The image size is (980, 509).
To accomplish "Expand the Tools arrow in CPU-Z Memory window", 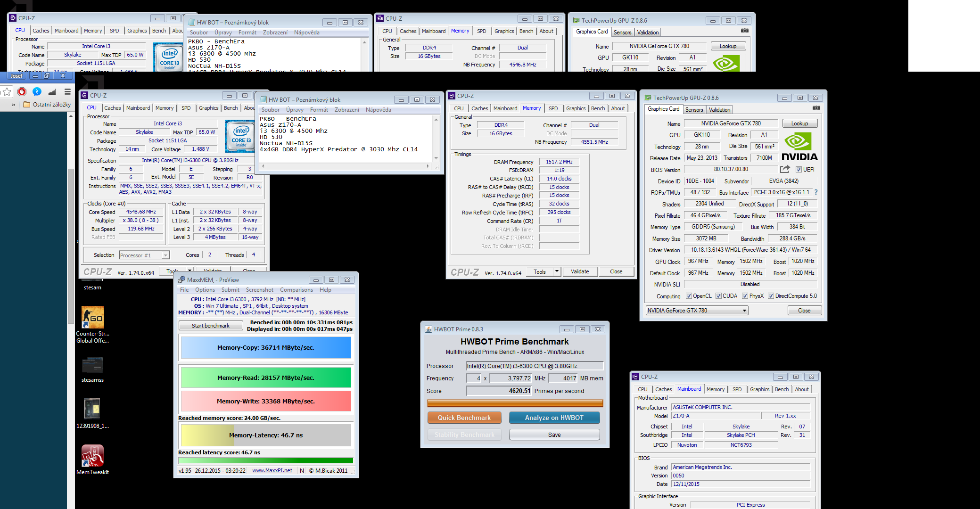I will (557, 271).
